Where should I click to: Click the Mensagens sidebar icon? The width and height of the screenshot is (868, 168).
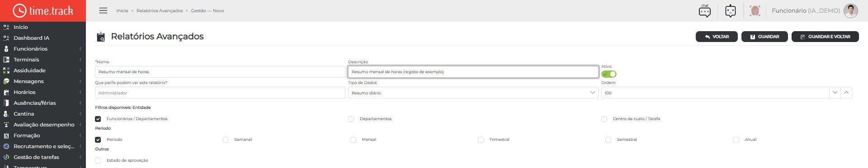point(6,81)
